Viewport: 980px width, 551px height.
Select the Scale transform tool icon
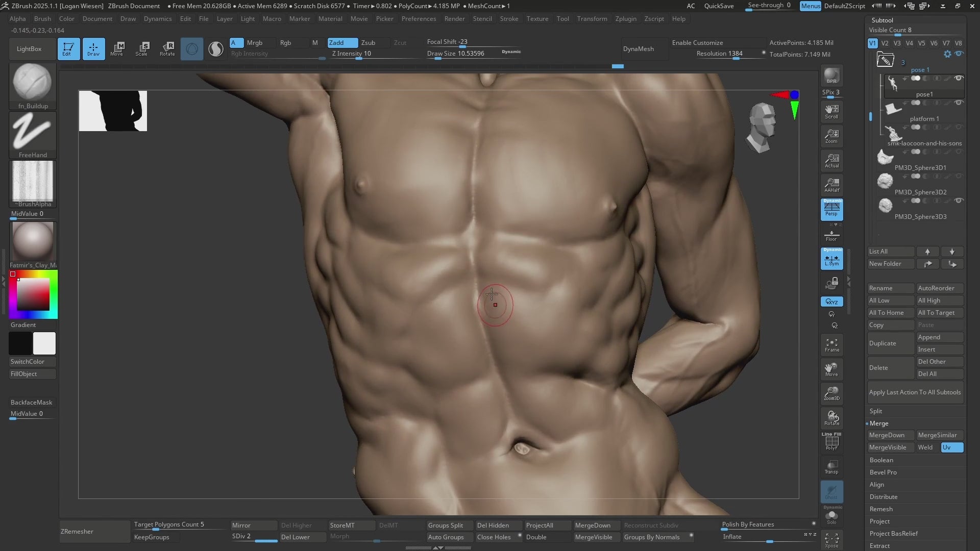point(142,48)
